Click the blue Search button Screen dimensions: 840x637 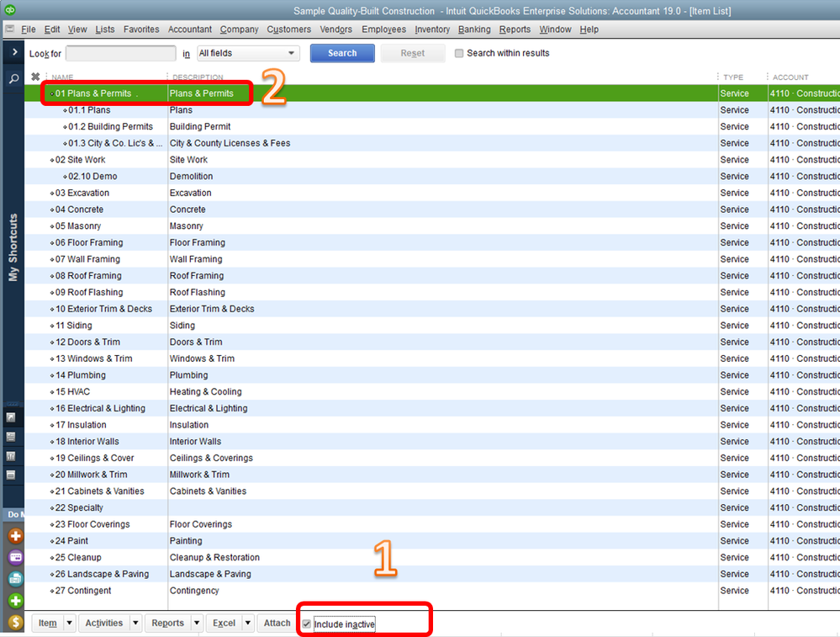(342, 53)
